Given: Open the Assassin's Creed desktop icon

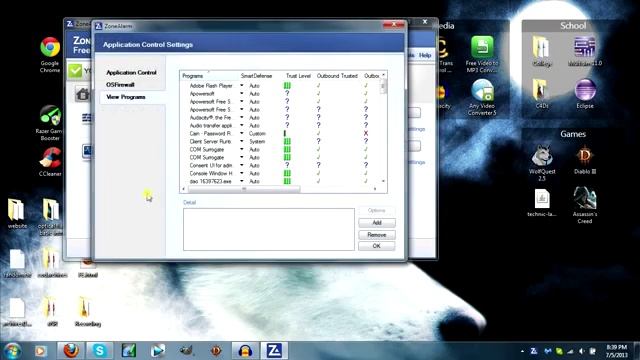Looking at the screenshot, I should (584, 205).
